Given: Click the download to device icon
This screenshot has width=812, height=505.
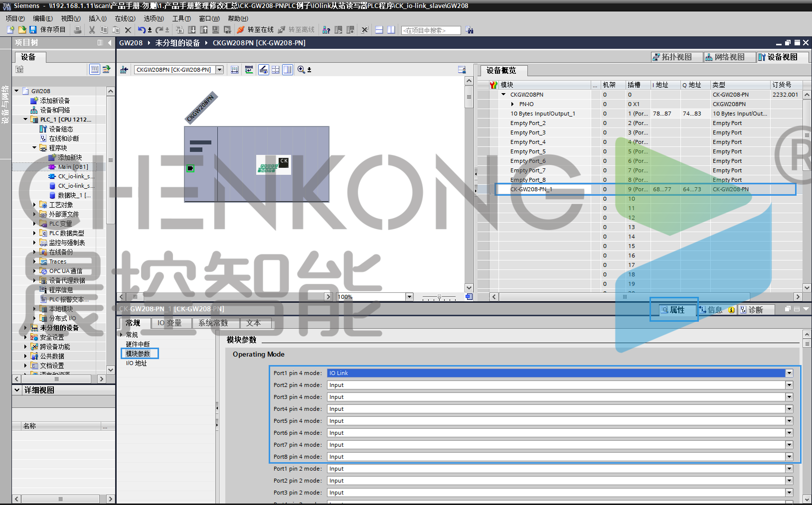Looking at the screenshot, I should (x=192, y=30).
